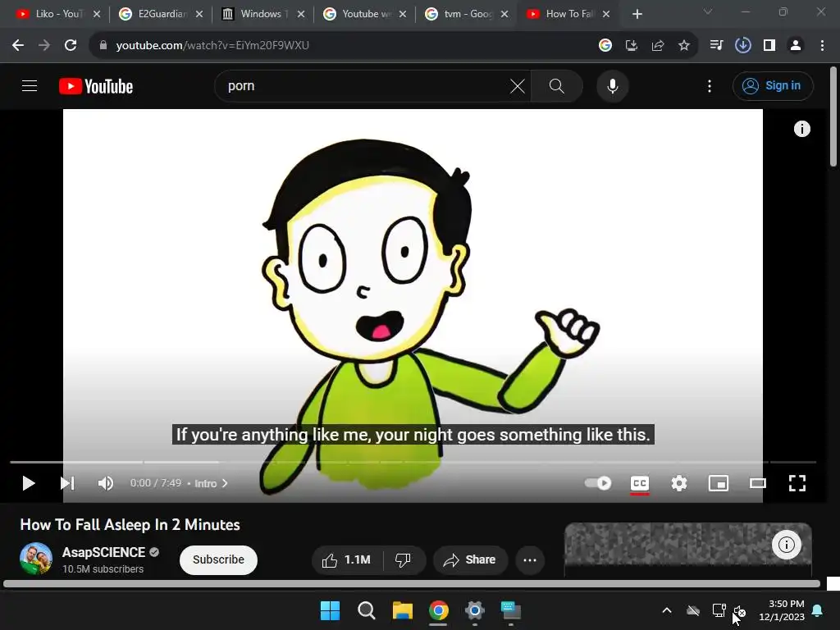Screen dimensions: 840x630
Task: Switch to E2Guardian tab
Action: tap(161, 14)
